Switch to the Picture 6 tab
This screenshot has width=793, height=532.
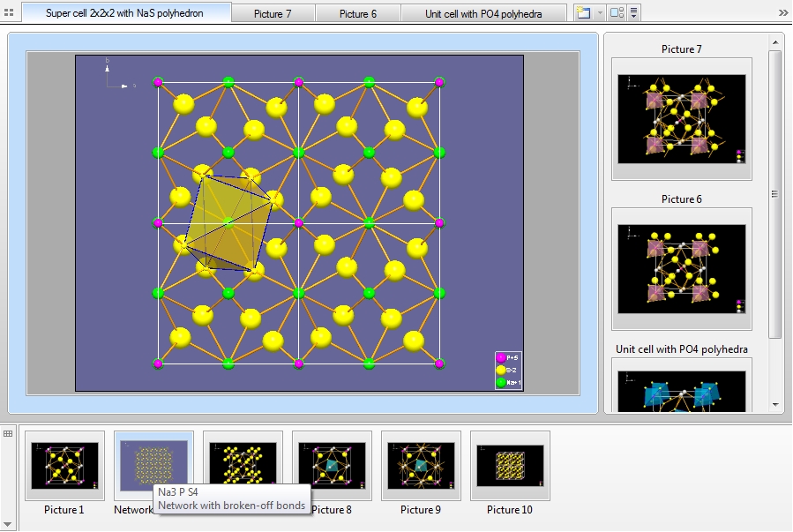click(x=358, y=13)
